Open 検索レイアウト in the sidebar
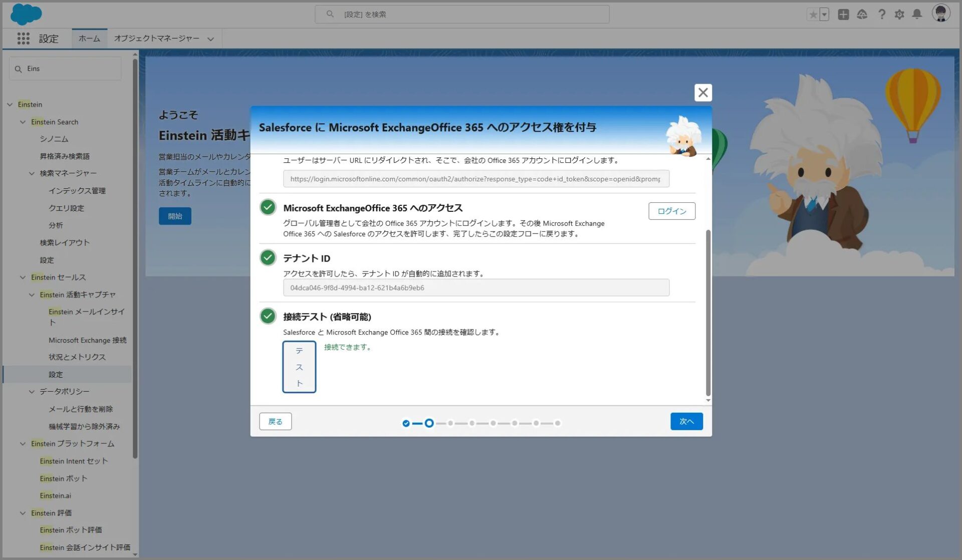This screenshot has height=560, width=962. point(65,242)
